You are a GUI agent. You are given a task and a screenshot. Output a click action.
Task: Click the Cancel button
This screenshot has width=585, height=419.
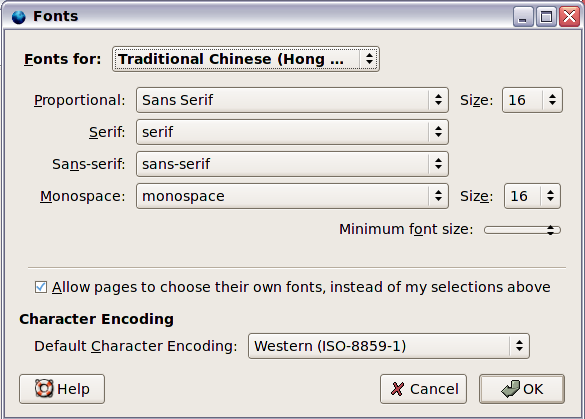[423, 389]
